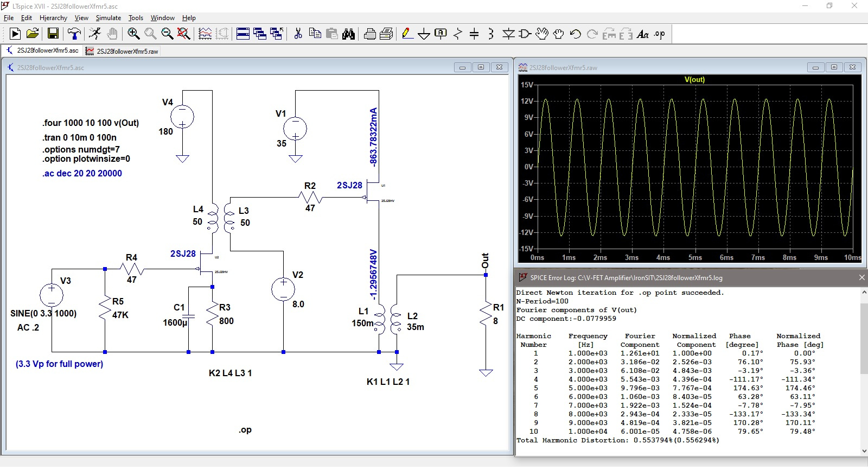Screen dimensions: 868x469
Task: Click the Autorange plot icon
Action: click(x=205, y=34)
